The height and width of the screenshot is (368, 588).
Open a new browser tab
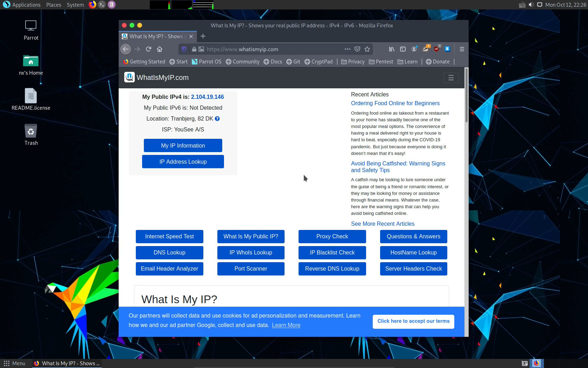point(203,36)
